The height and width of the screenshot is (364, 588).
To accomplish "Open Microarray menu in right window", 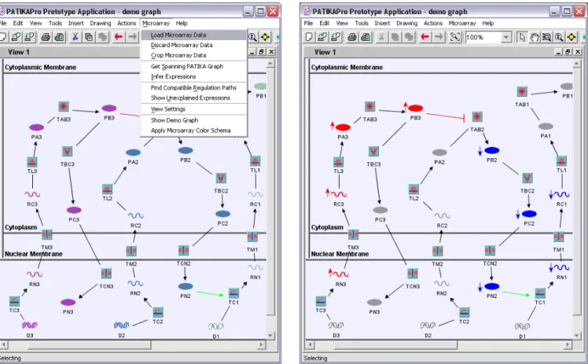I will 462,24.
